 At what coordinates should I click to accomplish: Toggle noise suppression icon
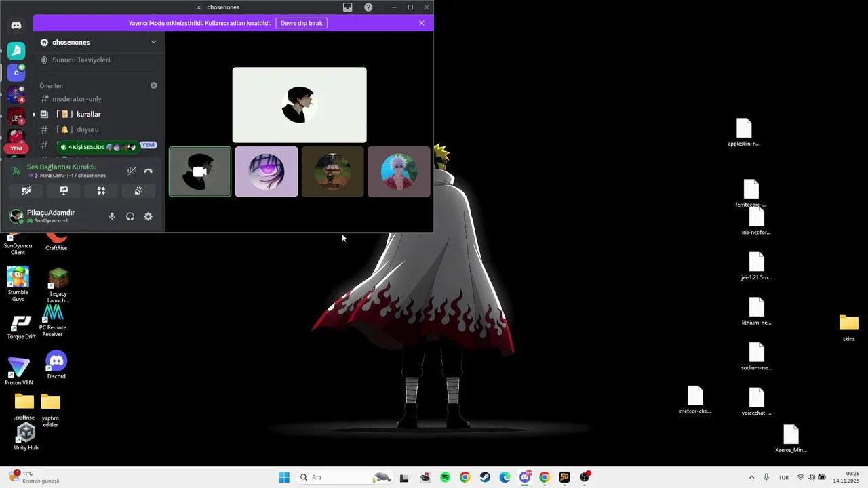(132, 171)
